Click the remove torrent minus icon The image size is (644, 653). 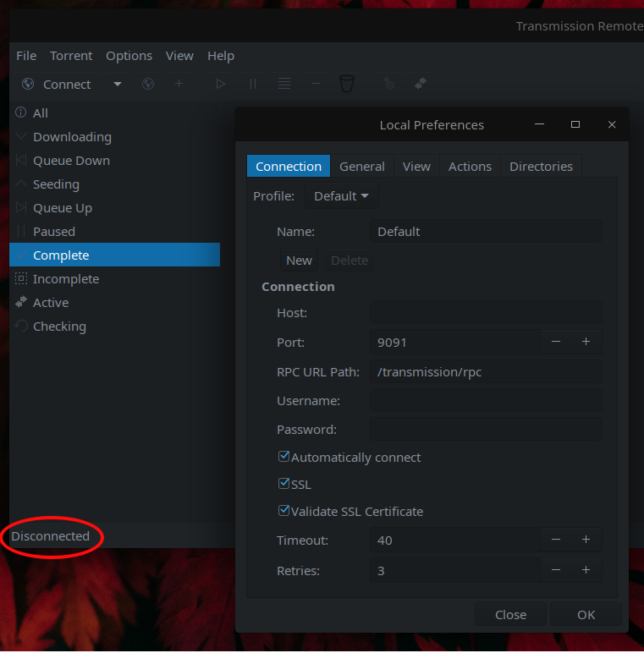click(316, 84)
